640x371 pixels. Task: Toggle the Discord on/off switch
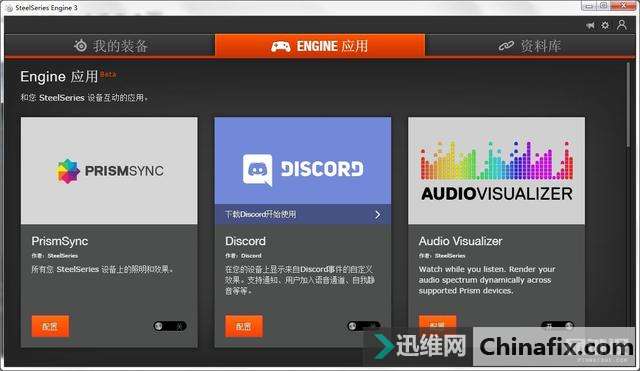(x=363, y=326)
